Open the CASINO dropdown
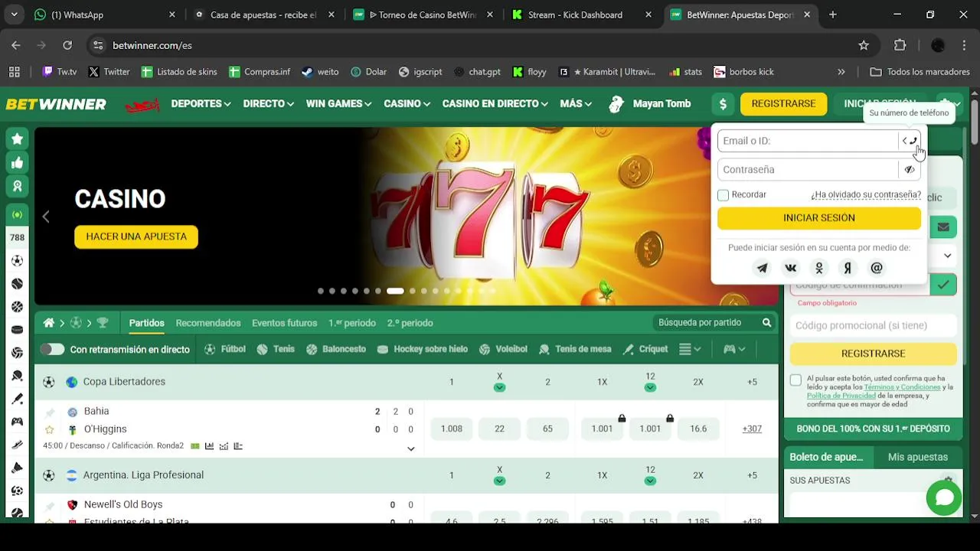 coord(407,103)
